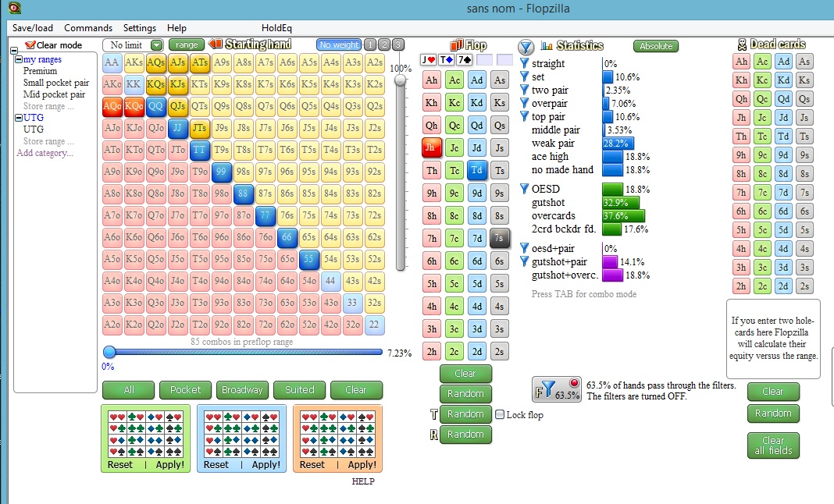Toggle Clear mode checkbox
834x504 pixels.
pyautogui.click(x=30, y=45)
